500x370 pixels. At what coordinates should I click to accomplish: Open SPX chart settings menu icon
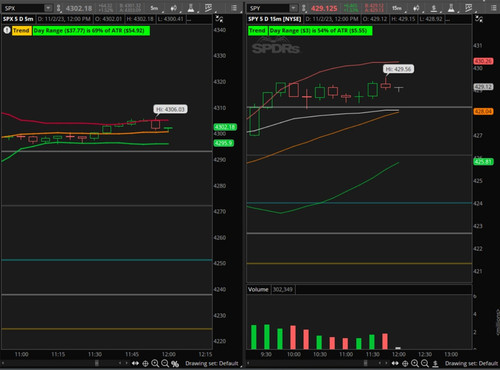point(234,8)
